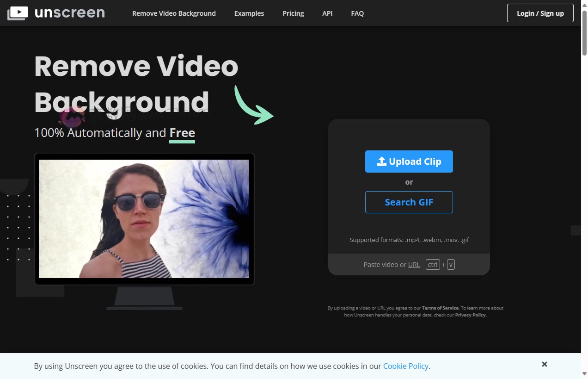Open the Cookie Policy link
Viewport: 588px width, 379px height.
[405, 366]
